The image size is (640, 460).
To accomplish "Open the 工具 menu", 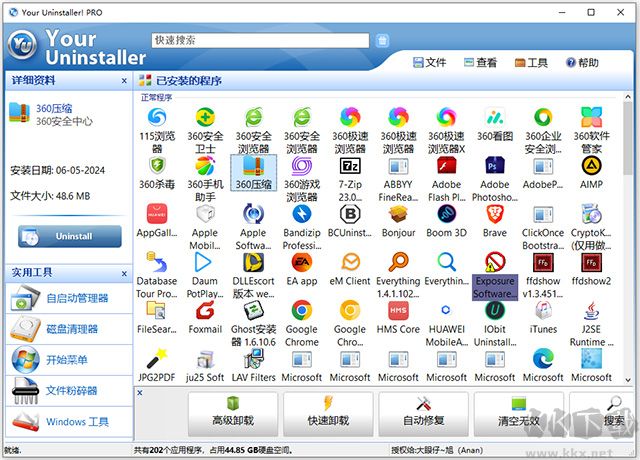I will [x=531, y=62].
